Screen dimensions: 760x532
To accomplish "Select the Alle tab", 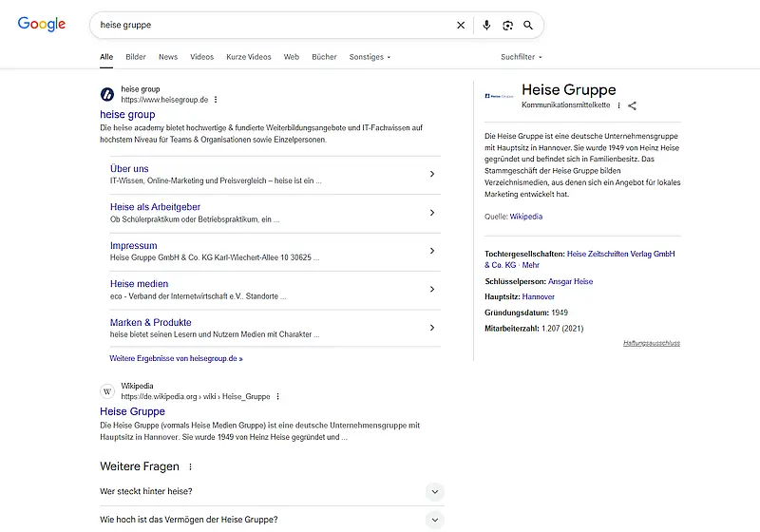I will [106, 57].
